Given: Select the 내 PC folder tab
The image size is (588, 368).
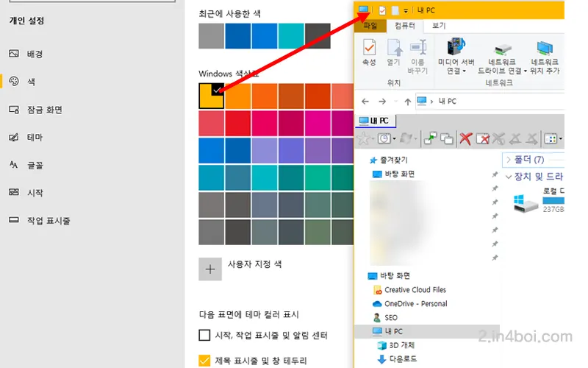Looking at the screenshot, I should 376,121.
